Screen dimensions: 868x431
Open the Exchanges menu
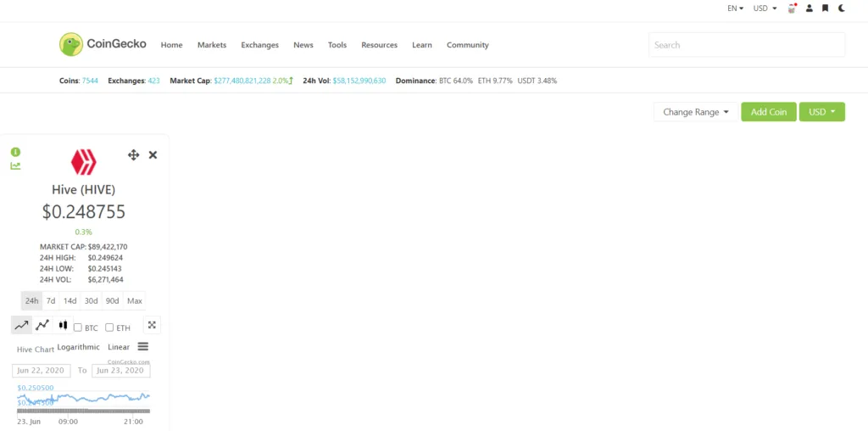259,45
